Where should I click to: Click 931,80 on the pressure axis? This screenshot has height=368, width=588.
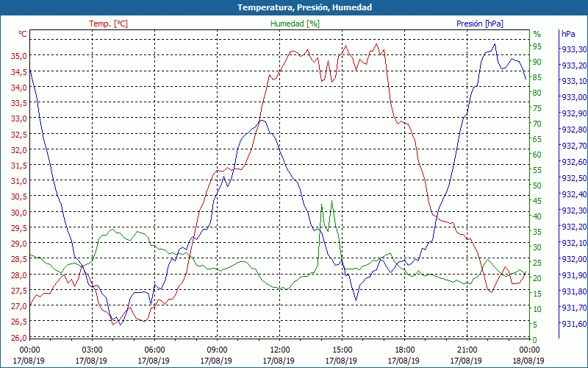575,291
